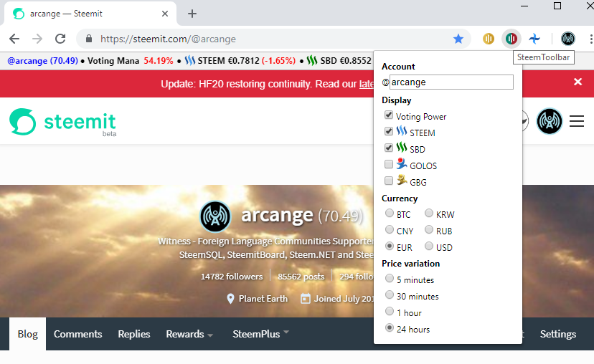Set price variation to 24 hours

pyautogui.click(x=390, y=327)
